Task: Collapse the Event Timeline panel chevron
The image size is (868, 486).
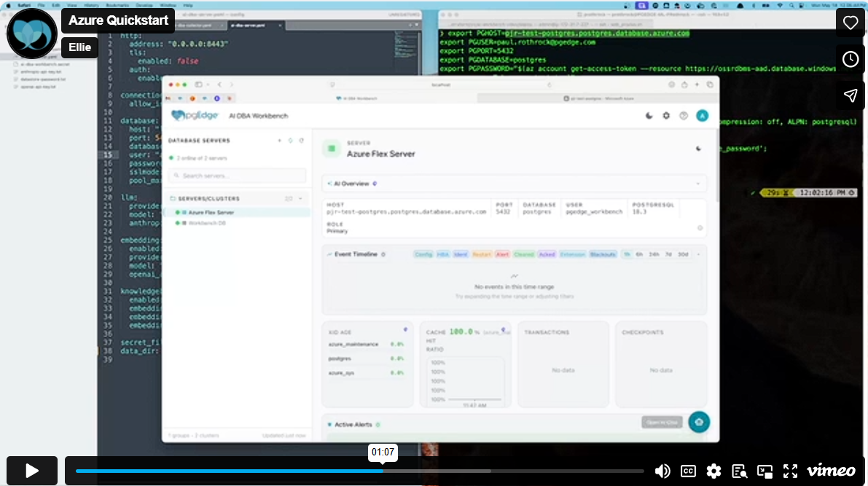Action: point(698,254)
